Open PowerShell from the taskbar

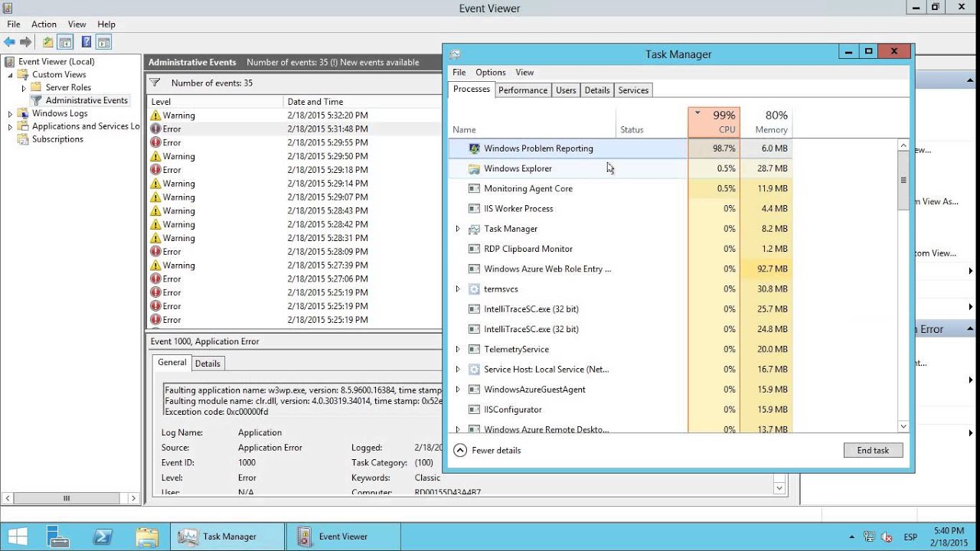pos(103,536)
